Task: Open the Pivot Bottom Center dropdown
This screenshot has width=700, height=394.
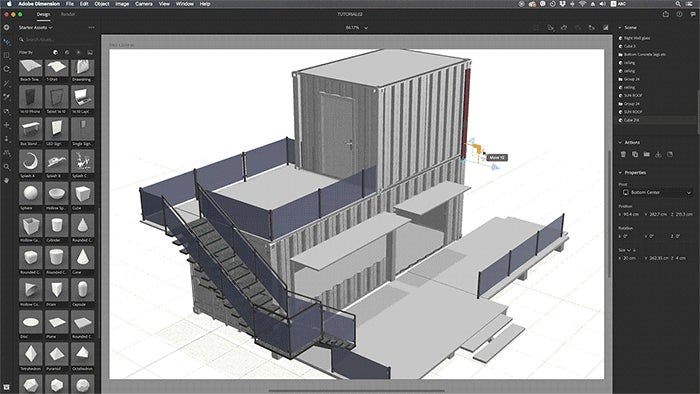Action: tap(656, 192)
